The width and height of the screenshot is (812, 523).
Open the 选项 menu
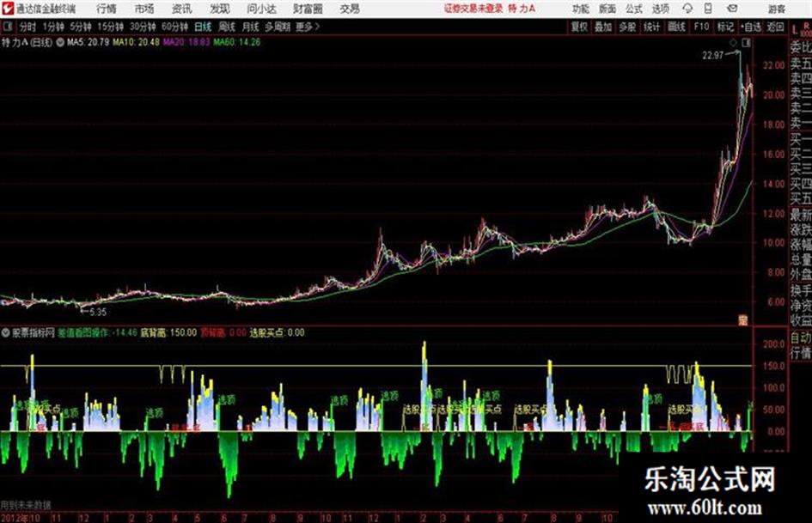(x=660, y=9)
